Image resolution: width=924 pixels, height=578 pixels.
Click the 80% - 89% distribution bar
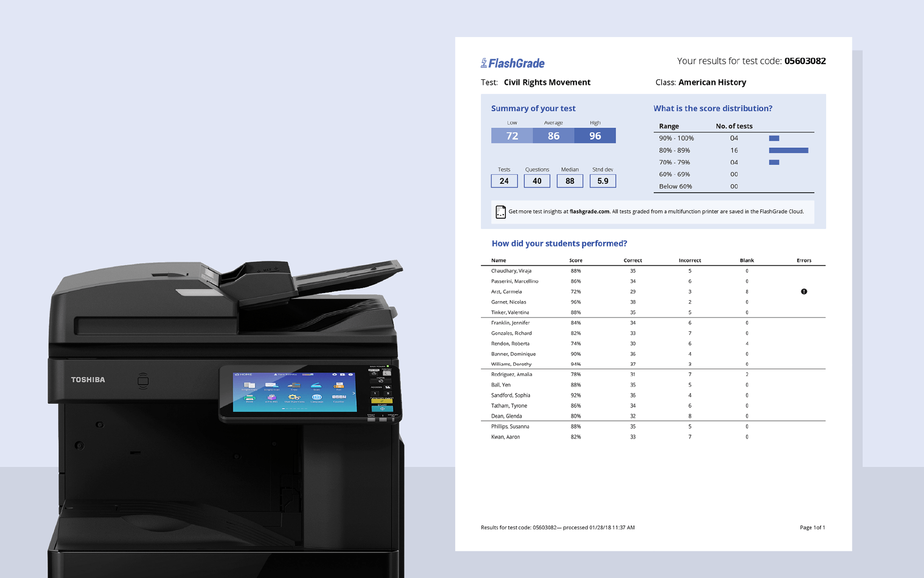click(x=788, y=150)
